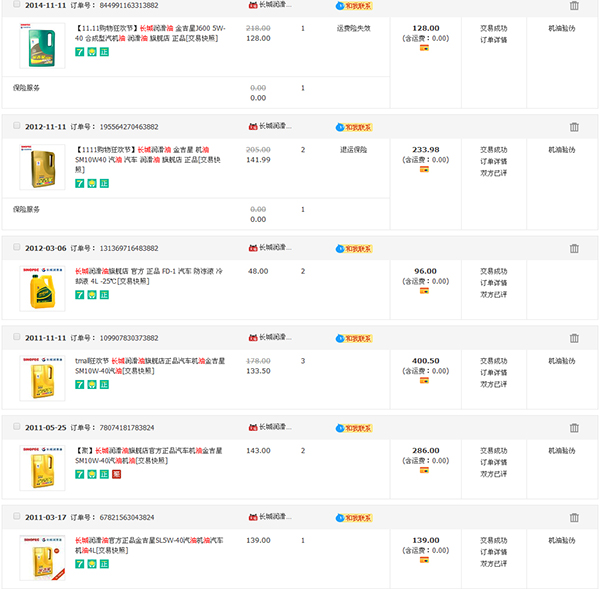Select the 2014-11-11 order checkbox
Screen dimensions: 600x589
pyautogui.click(x=16, y=5)
